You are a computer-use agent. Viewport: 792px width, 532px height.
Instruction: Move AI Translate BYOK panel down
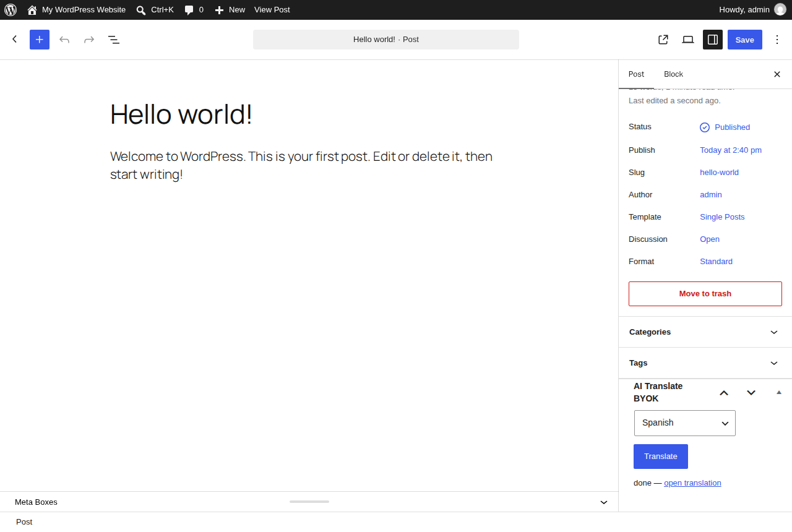(751, 393)
